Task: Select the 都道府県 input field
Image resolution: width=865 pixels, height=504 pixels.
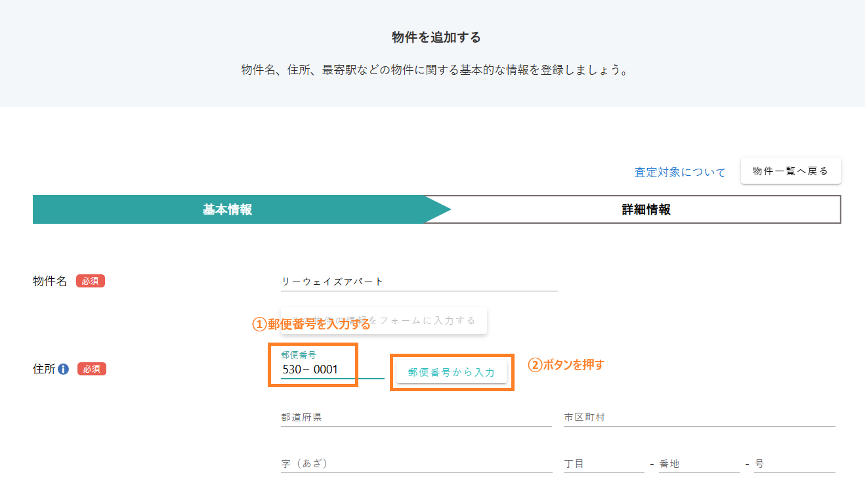Action: (x=416, y=417)
